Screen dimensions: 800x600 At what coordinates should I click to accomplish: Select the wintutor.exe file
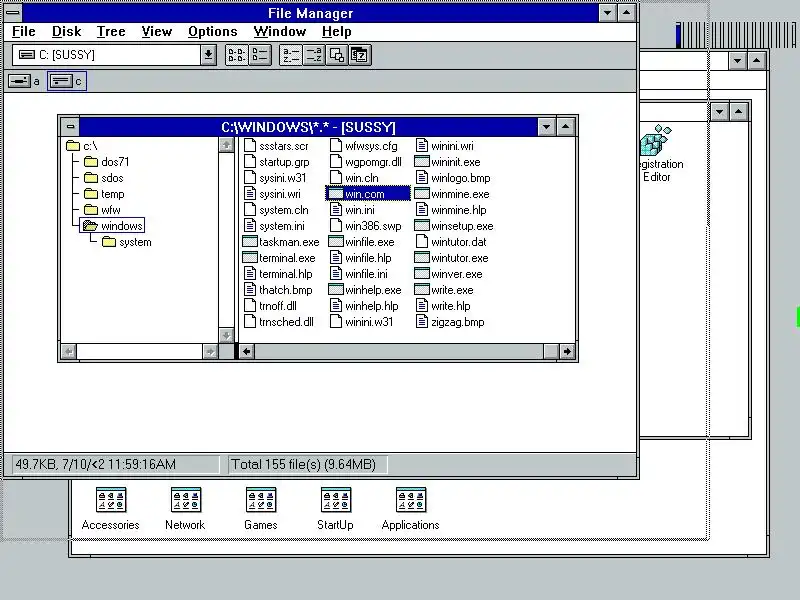click(x=452, y=258)
